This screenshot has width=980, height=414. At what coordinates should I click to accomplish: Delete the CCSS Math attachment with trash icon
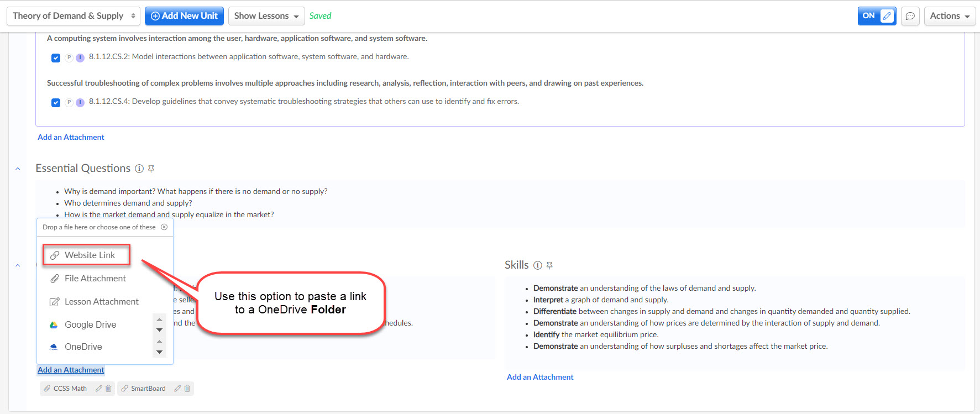[109, 389]
